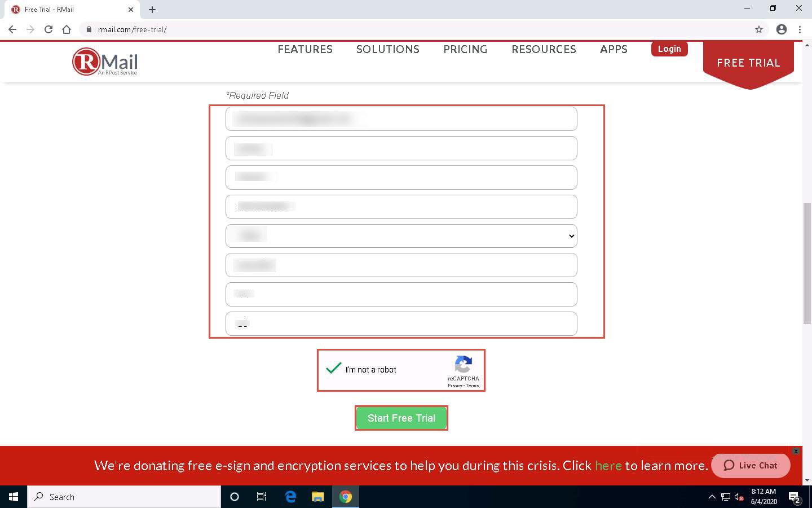This screenshot has width=812, height=508.
Task: Open File Explorer from the taskbar
Action: 318,497
